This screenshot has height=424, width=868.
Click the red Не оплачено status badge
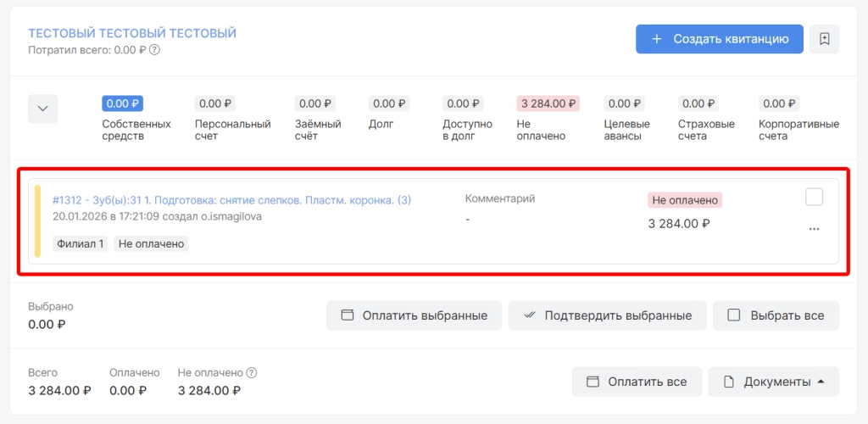pos(685,201)
